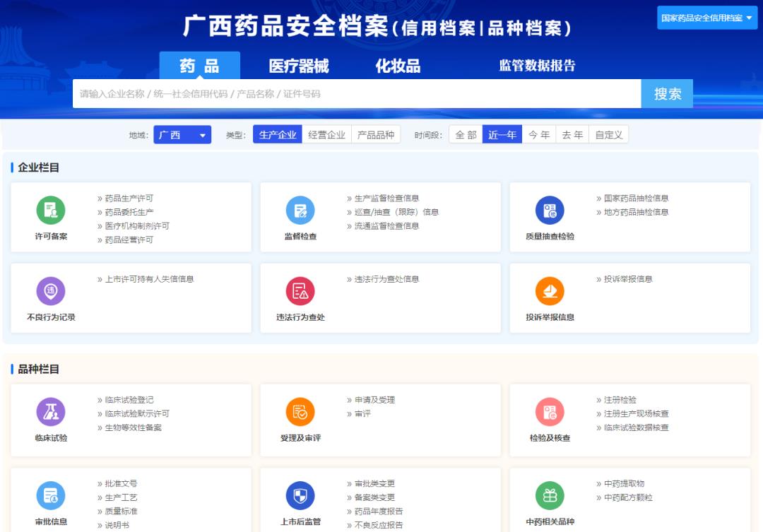Click the 搜索 search button

667,94
